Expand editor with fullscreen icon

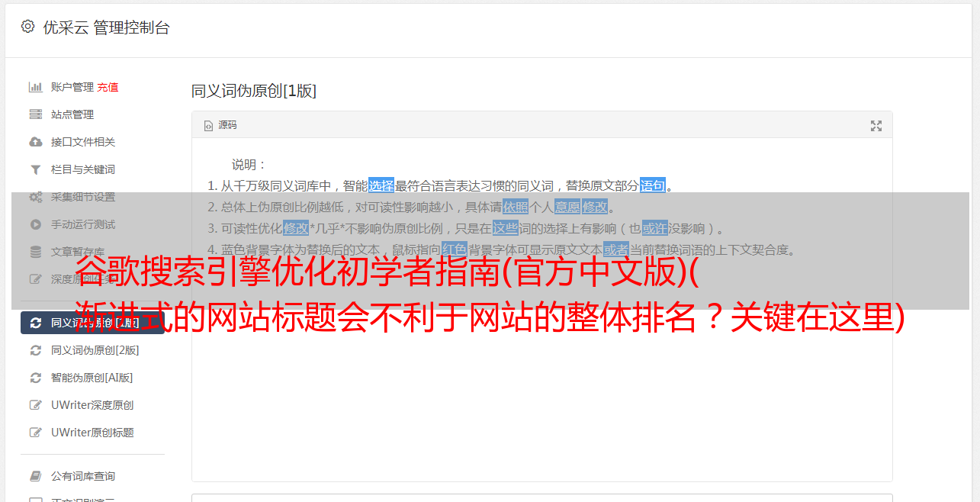tap(876, 126)
